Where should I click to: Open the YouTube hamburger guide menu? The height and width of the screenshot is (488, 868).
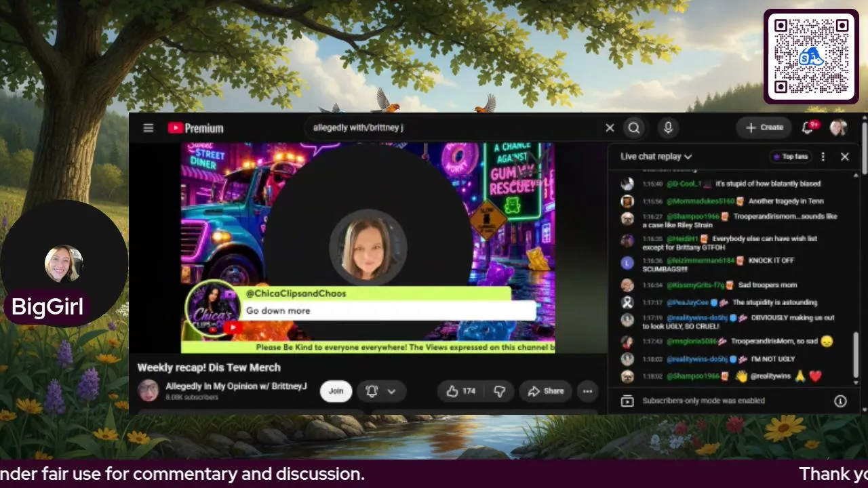[x=149, y=128]
